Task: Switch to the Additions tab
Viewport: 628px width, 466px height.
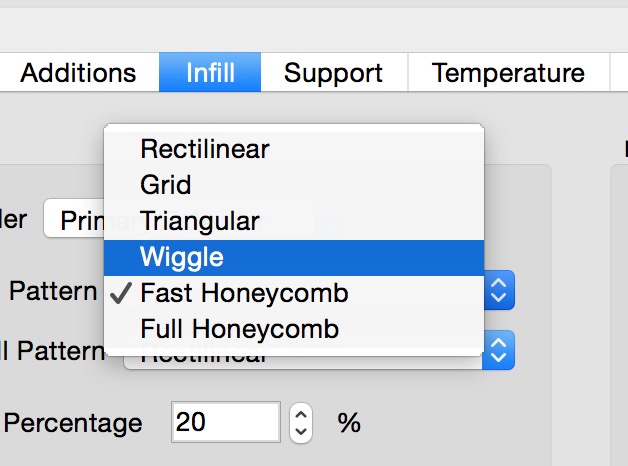Action: 78,73
